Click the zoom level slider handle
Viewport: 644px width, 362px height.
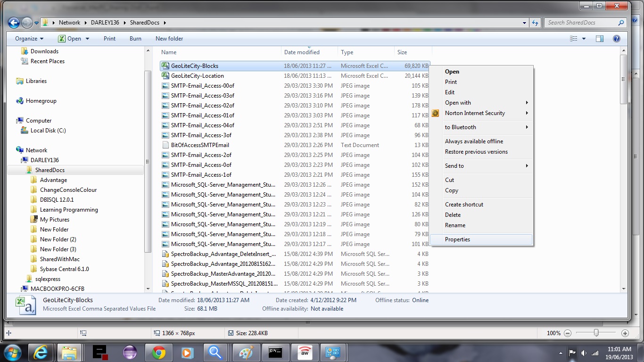pyautogui.click(x=596, y=333)
